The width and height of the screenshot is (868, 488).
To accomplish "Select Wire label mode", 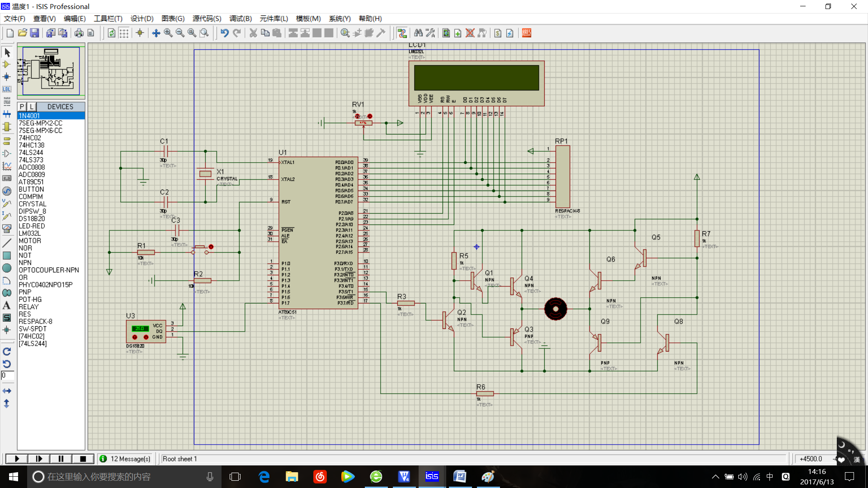I will (x=7, y=89).
